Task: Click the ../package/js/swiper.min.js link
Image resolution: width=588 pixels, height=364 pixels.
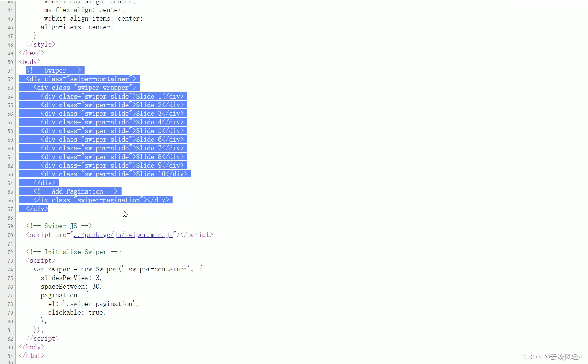Action: click(x=123, y=235)
